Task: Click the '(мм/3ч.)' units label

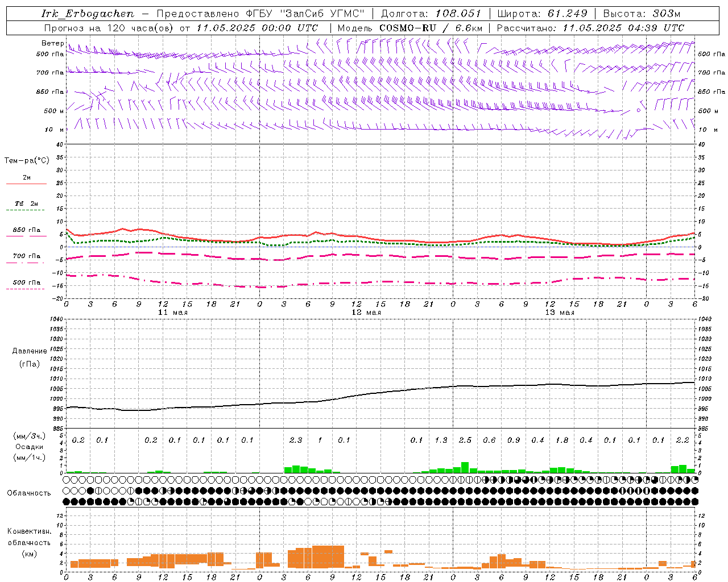Action: 28,436
